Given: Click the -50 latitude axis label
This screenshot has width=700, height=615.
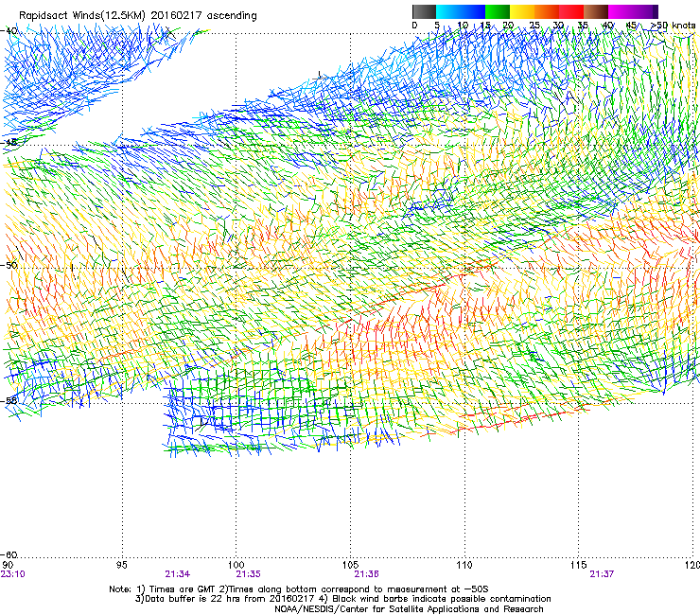Looking at the screenshot, I should (x=9, y=265).
